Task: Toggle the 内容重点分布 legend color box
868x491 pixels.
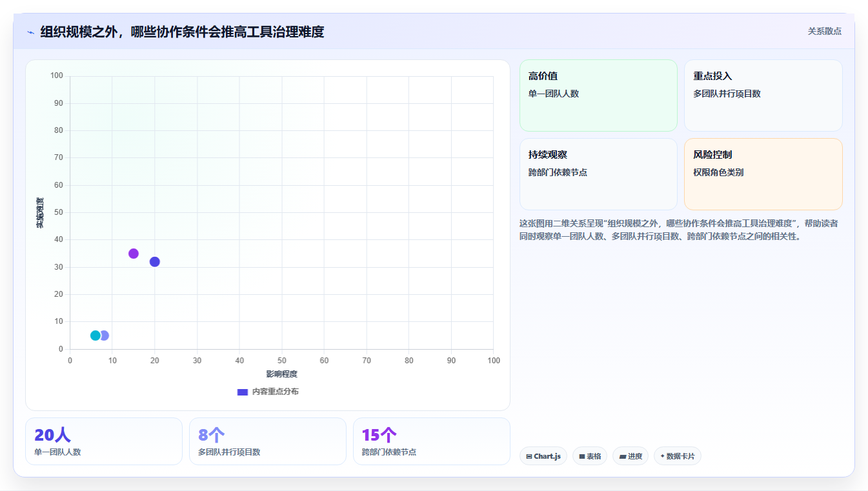Action: [x=243, y=392]
